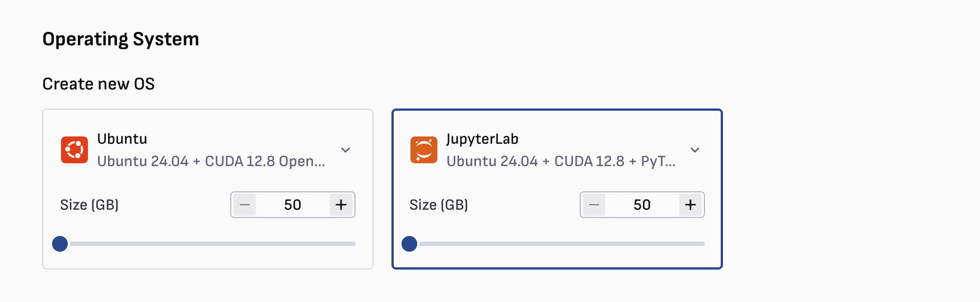The image size is (980, 302).
Task: Decrease Ubuntu disk size with minus button
Action: pyautogui.click(x=245, y=205)
